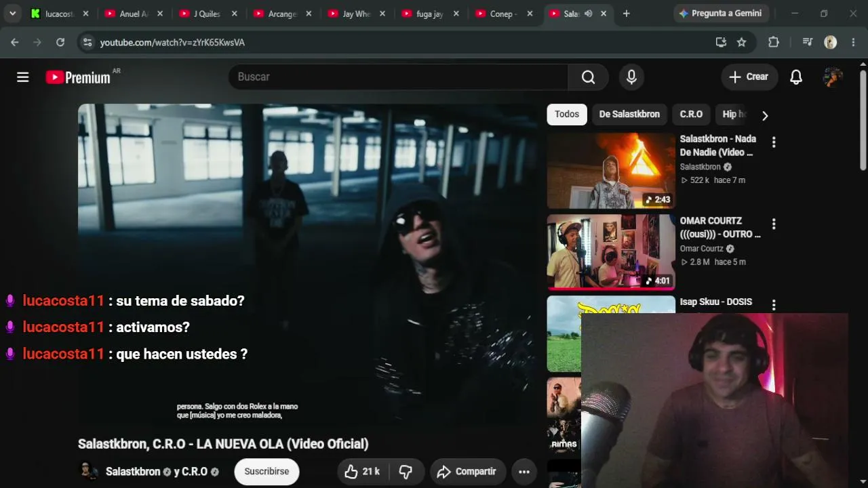This screenshot has height=488, width=868.
Task: Switch to the lucacosta Kick tab
Action: 59,14
